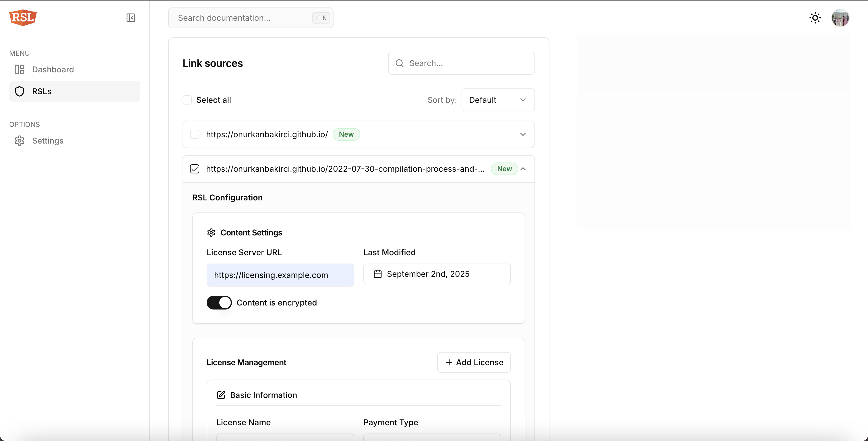Viewport: 868px width, 441px height.
Task: Click the Content Settings gear icon
Action: 211,233
